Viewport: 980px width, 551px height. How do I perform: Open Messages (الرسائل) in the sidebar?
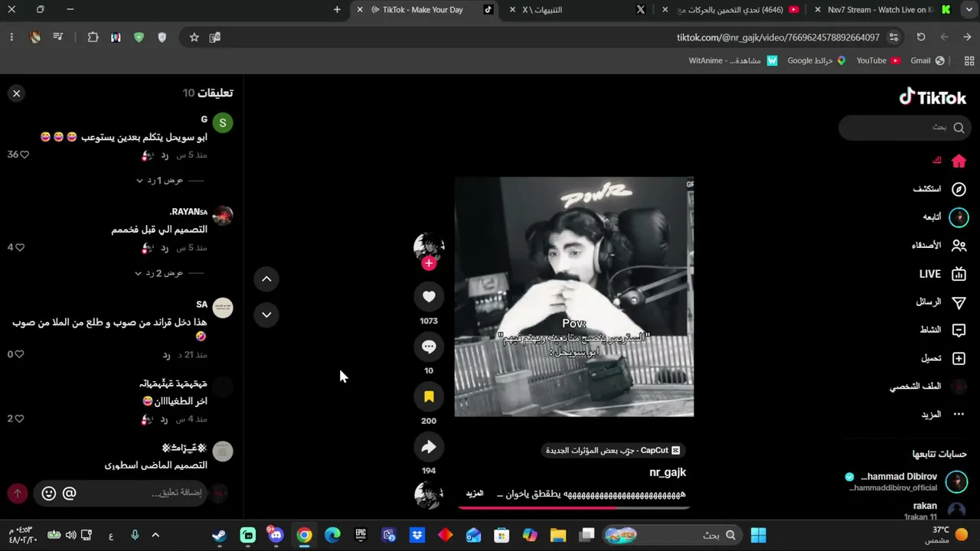941,302
